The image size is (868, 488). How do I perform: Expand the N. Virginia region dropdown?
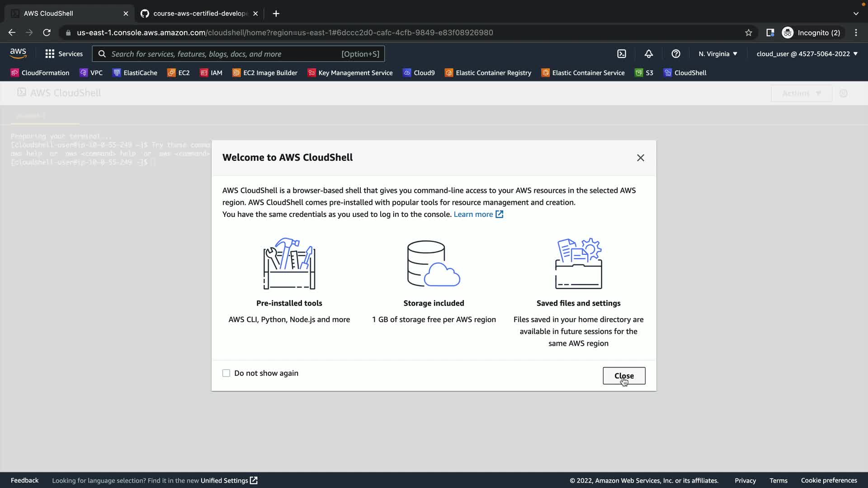pyautogui.click(x=718, y=54)
